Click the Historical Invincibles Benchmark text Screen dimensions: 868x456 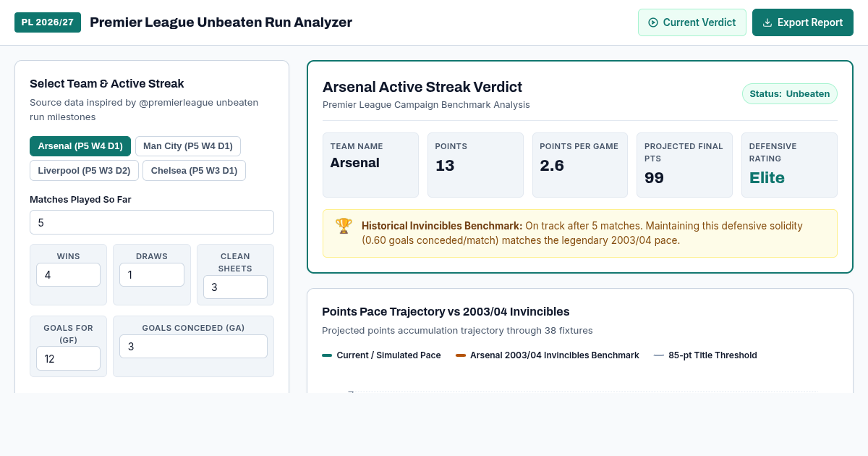coord(442,226)
